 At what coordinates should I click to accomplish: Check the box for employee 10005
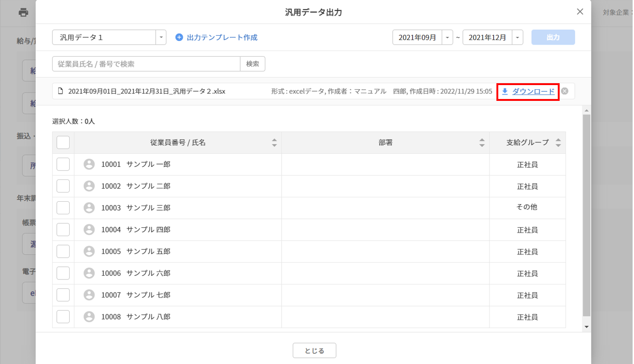[63, 251]
